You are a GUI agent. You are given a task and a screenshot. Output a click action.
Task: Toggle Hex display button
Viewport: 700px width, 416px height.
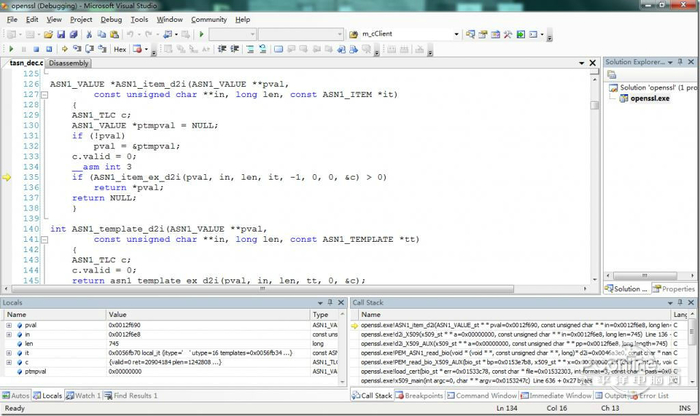(x=120, y=48)
